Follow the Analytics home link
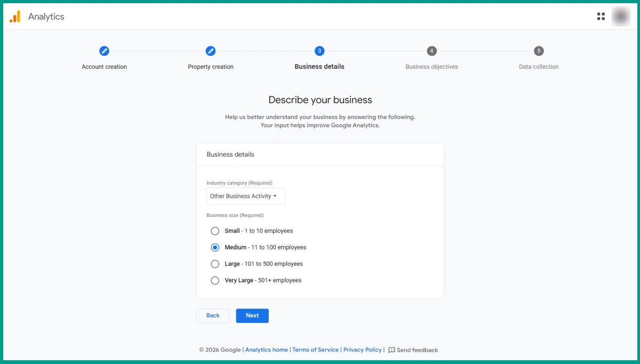This screenshot has height=364, width=640. click(266, 350)
